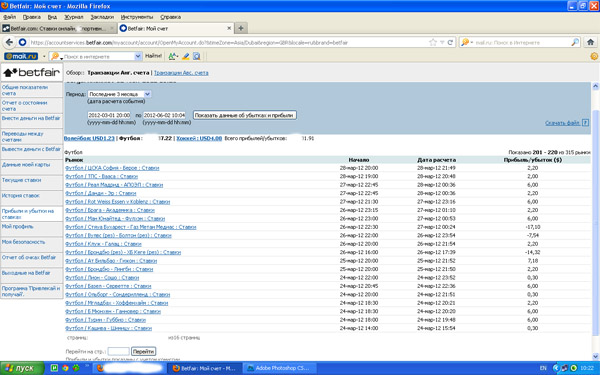Click the Найти! button on the Mail.ru toolbar

[153, 56]
